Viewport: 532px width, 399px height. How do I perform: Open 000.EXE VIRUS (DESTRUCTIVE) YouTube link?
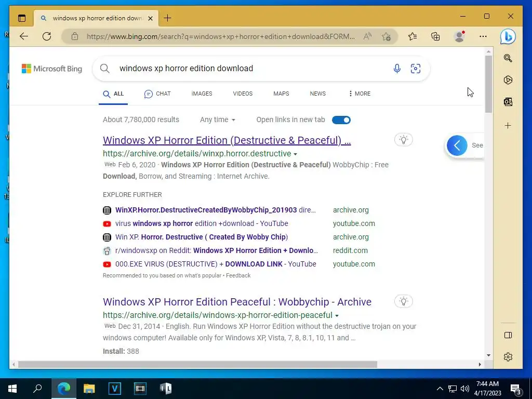coord(216,264)
